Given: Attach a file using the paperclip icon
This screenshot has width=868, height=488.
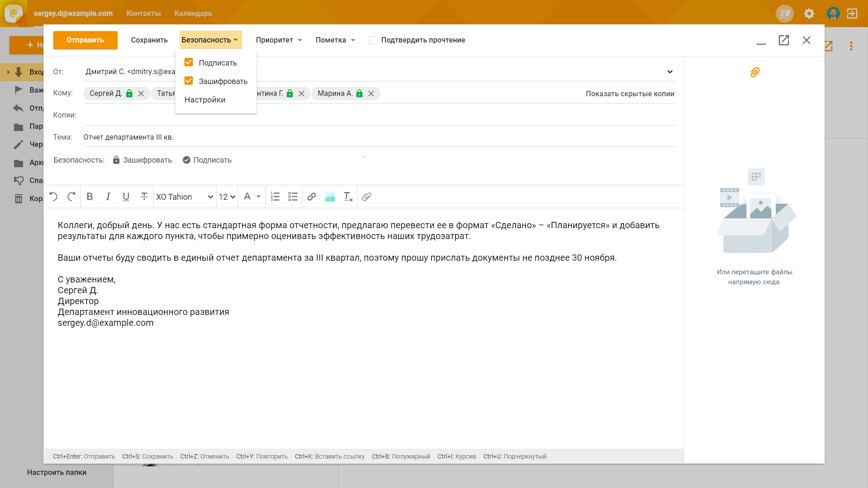Looking at the screenshot, I should pos(366,197).
